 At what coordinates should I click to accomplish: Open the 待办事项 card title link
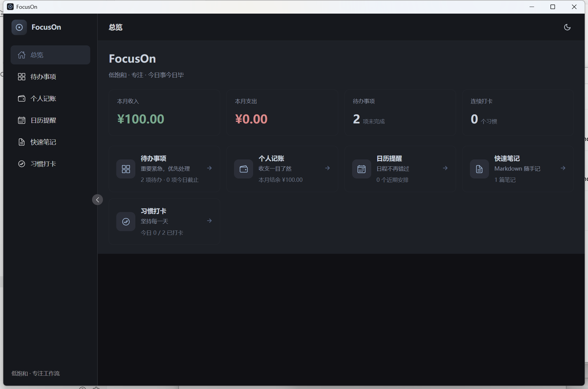pos(154,159)
